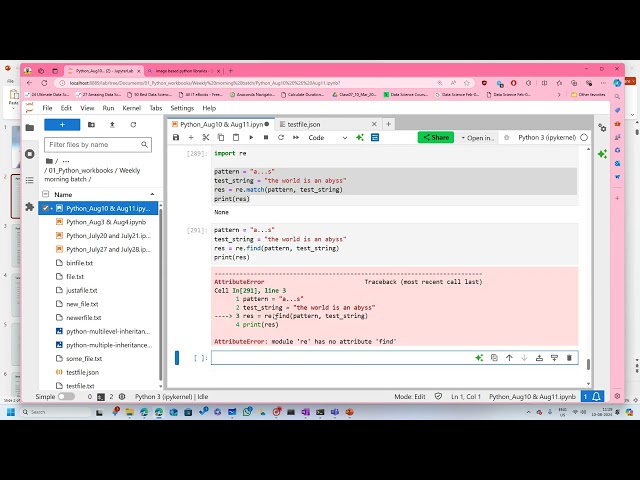Insert a cell below using plus icon

(191, 138)
